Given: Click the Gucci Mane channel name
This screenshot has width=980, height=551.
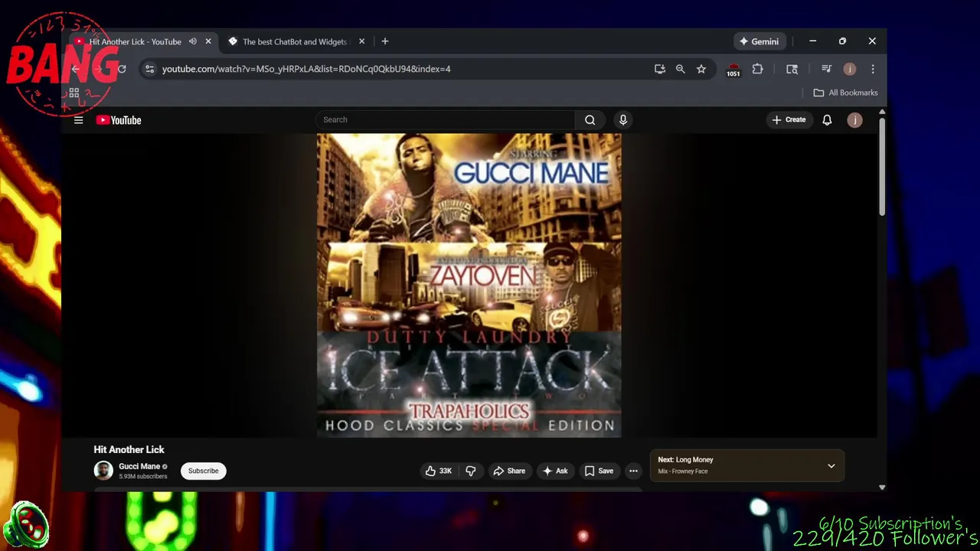Looking at the screenshot, I should coord(139,466).
